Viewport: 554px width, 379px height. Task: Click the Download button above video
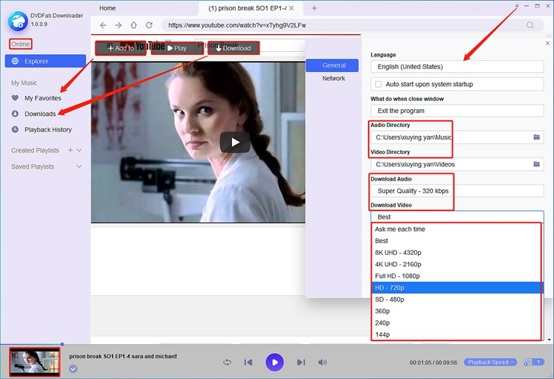(x=234, y=48)
